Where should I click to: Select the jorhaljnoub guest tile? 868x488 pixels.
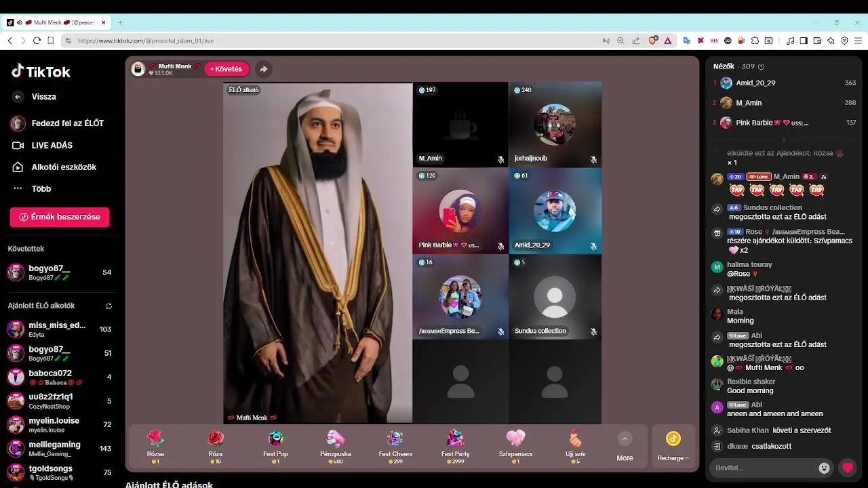point(555,125)
